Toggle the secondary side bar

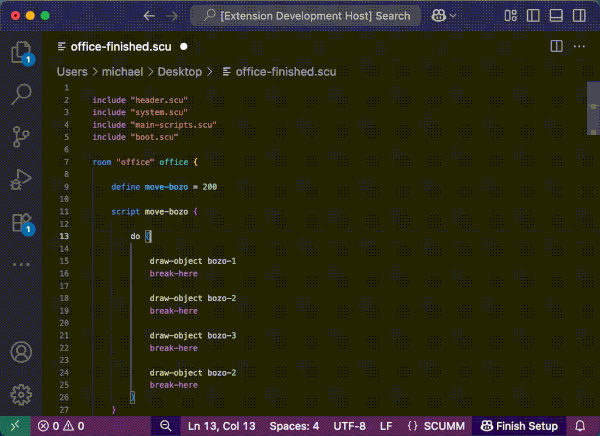pos(579,16)
